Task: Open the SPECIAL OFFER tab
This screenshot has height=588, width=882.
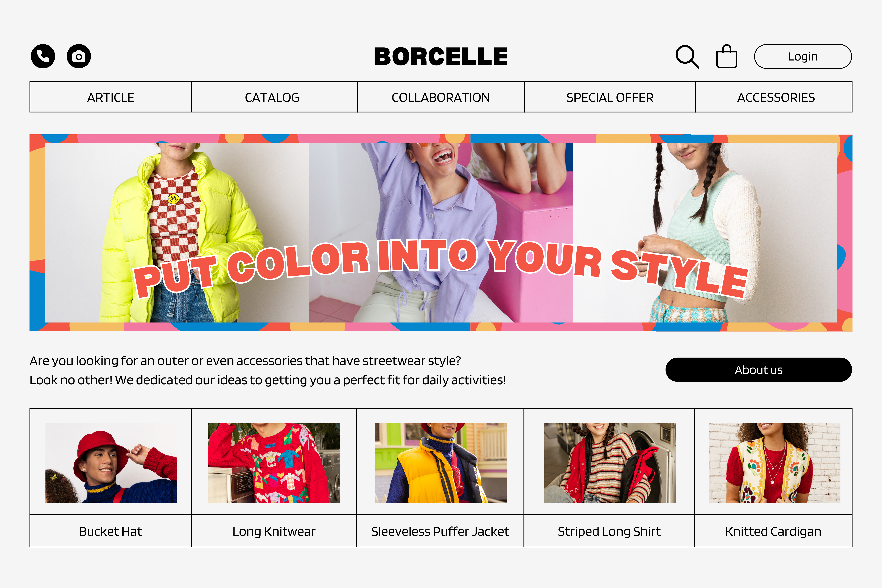Action: [610, 97]
